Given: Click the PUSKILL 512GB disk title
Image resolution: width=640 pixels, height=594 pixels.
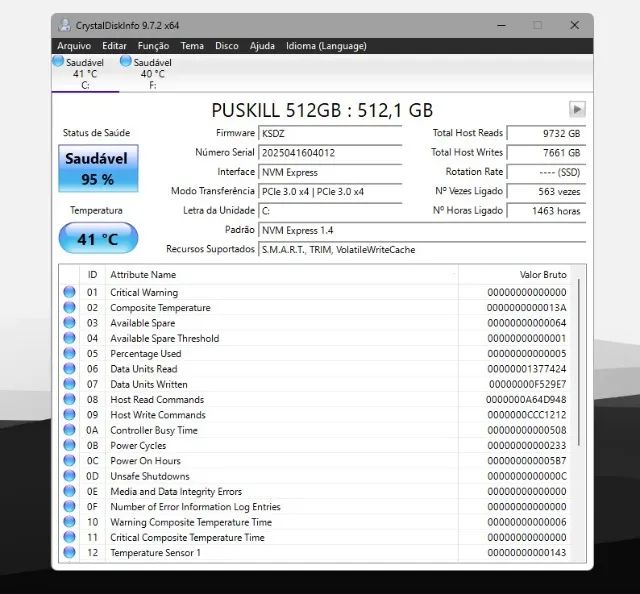Looking at the screenshot, I should click(322, 110).
